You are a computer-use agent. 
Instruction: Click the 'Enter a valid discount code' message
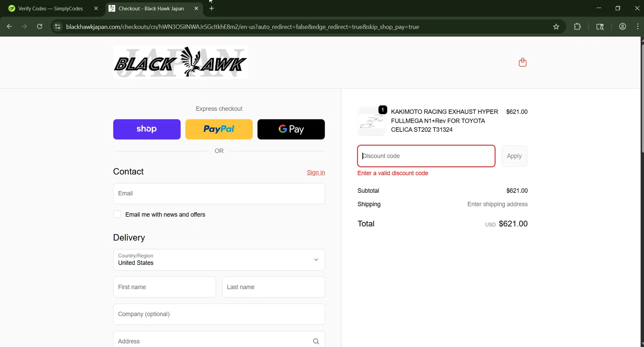point(393,173)
